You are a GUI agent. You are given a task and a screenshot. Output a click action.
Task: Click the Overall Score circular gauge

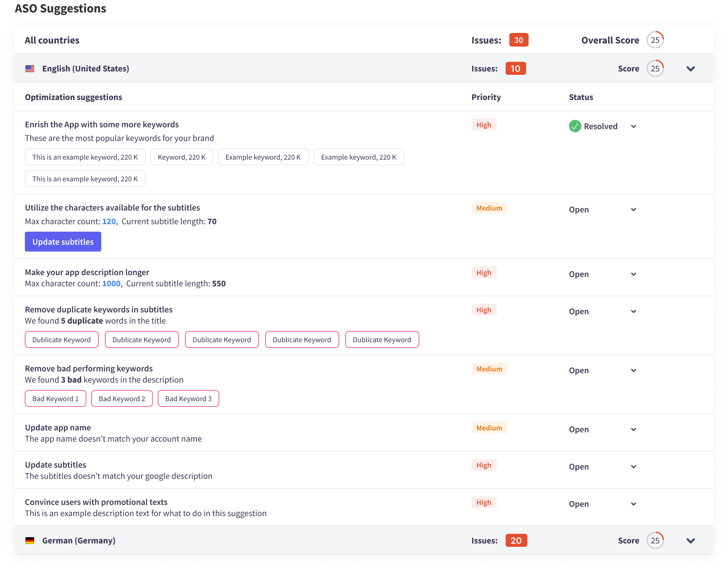click(x=655, y=40)
